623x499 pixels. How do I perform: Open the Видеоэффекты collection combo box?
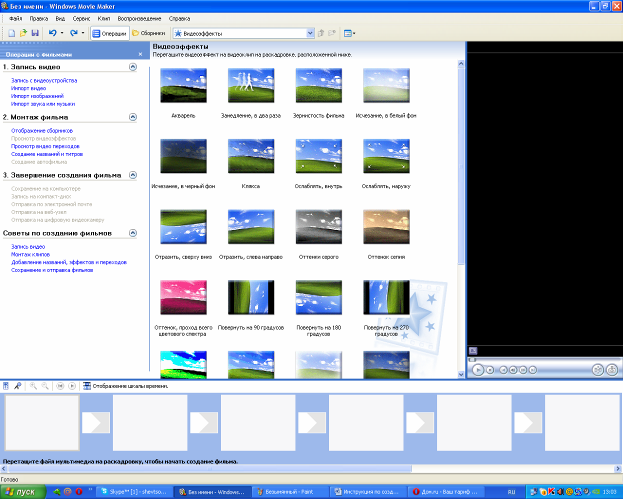(244, 33)
